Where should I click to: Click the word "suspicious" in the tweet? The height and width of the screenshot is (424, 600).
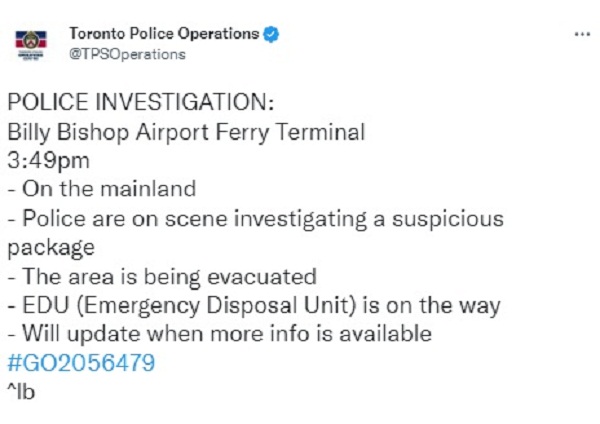pos(454,218)
